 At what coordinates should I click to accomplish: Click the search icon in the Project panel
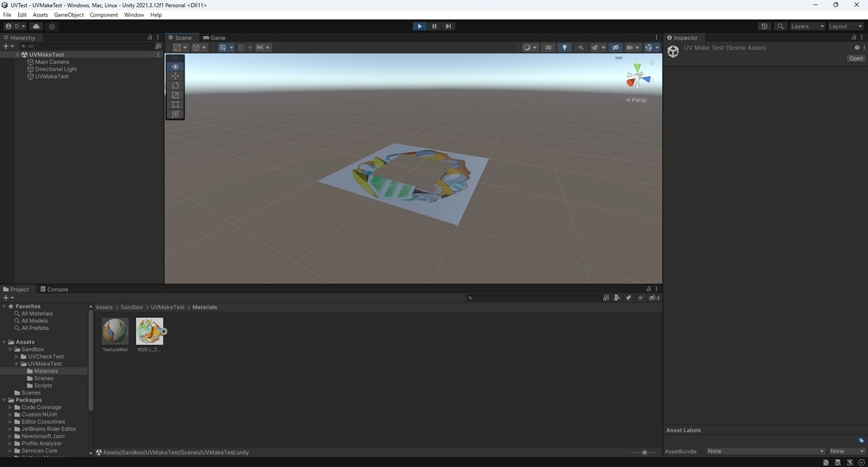pos(471,298)
